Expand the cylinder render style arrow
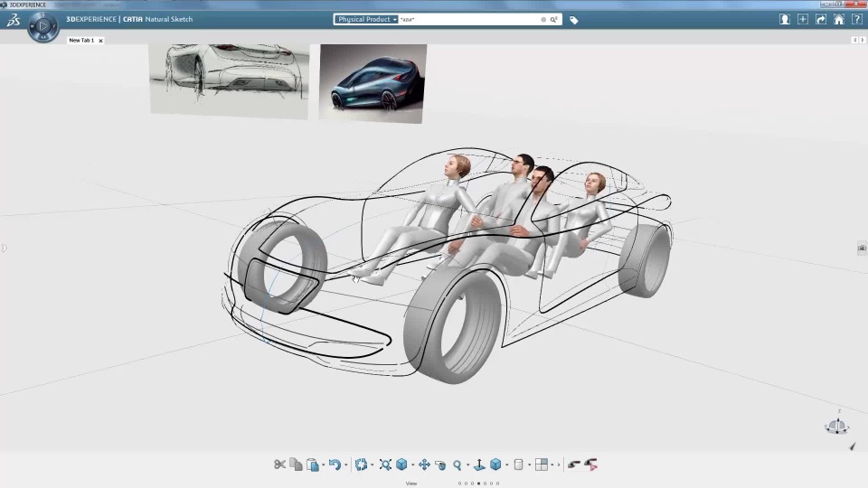The height and width of the screenshot is (488, 868). coord(529,465)
